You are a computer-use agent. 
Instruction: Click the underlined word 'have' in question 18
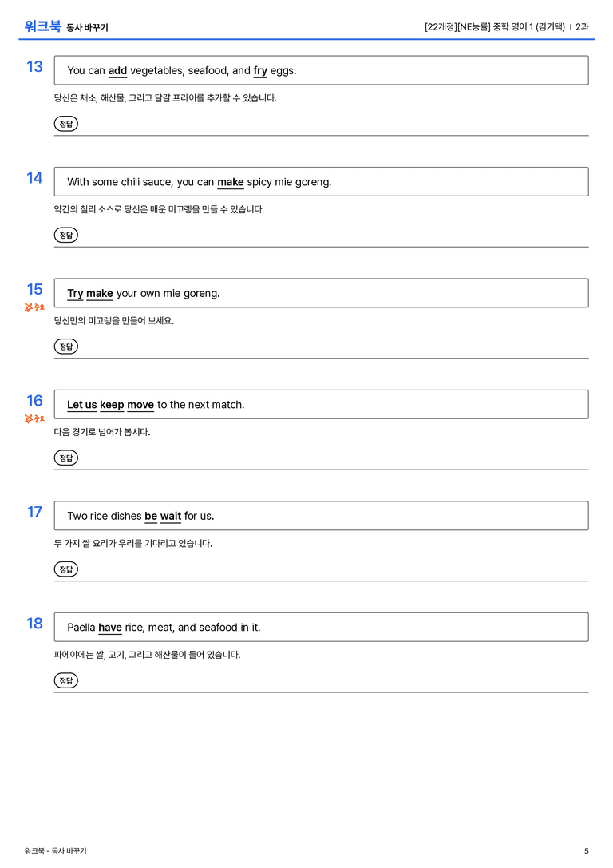coord(110,627)
